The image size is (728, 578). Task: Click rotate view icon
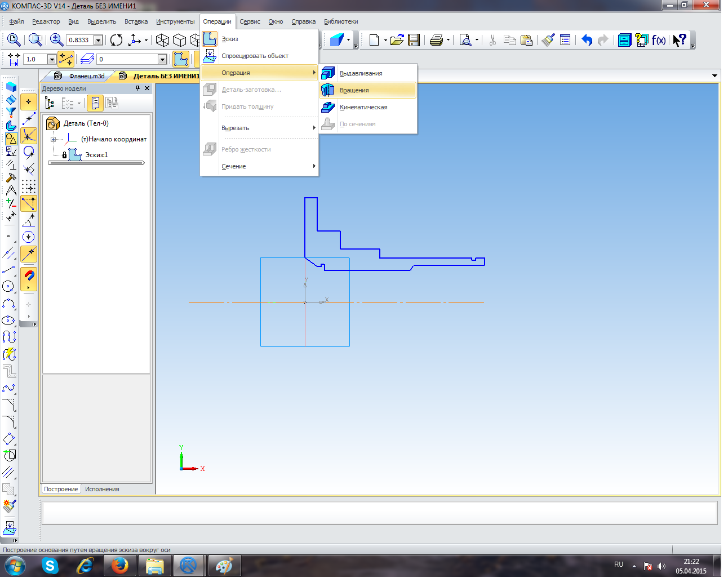click(116, 40)
